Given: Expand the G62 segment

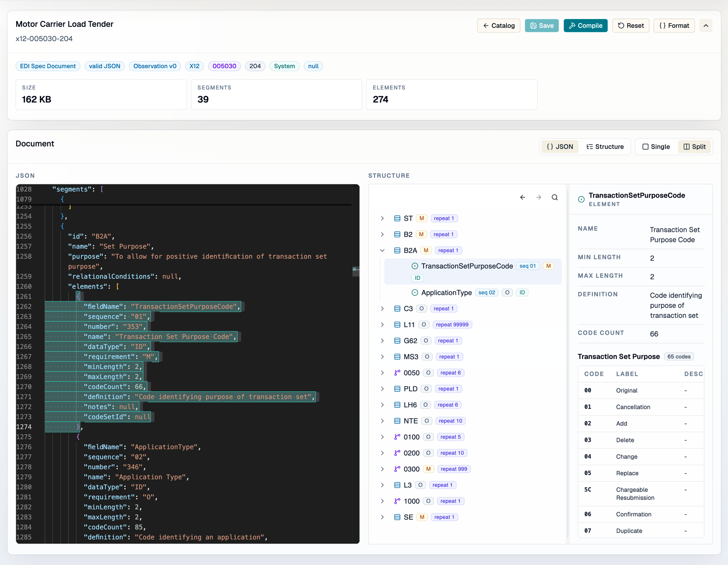Looking at the screenshot, I should coord(382,341).
